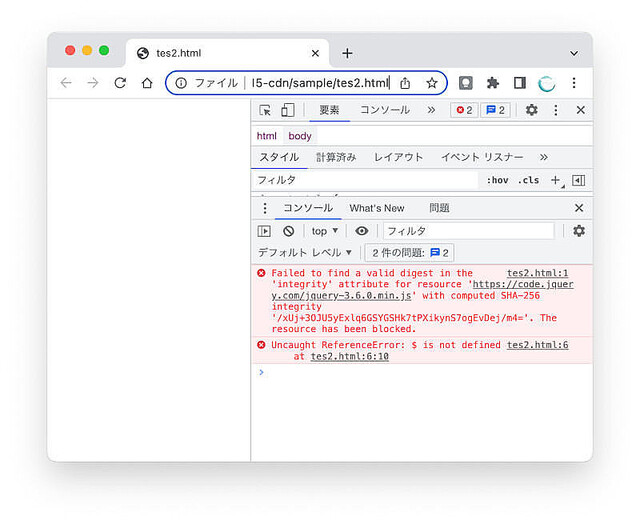This screenshot has height=524, width=640.
Task: Expand more style pane tabs chevron
Action: pos(544,157)
